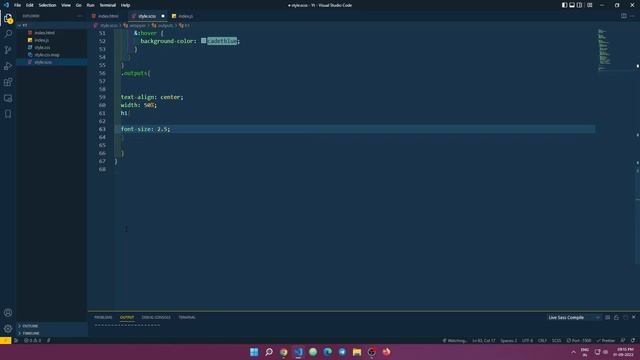
Task: Open the Run menu
Action: pyautogui.click(x=90, y=5)
